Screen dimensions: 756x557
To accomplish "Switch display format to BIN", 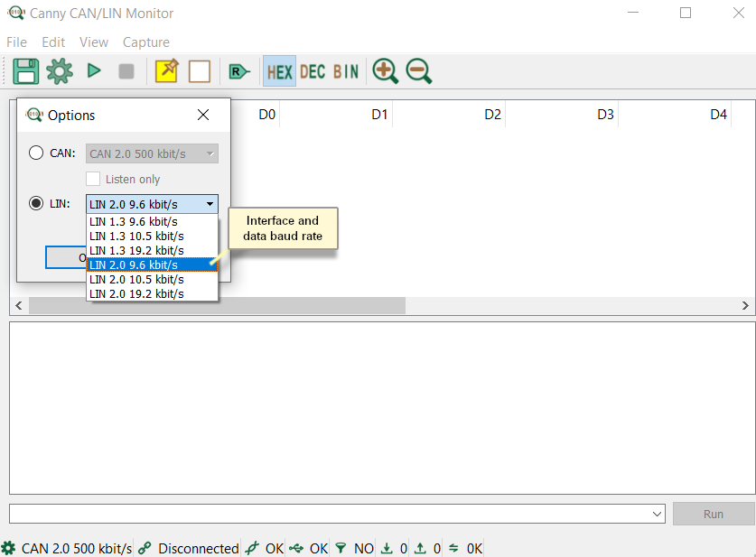I will pyautogui.click(x=346, y=72).
